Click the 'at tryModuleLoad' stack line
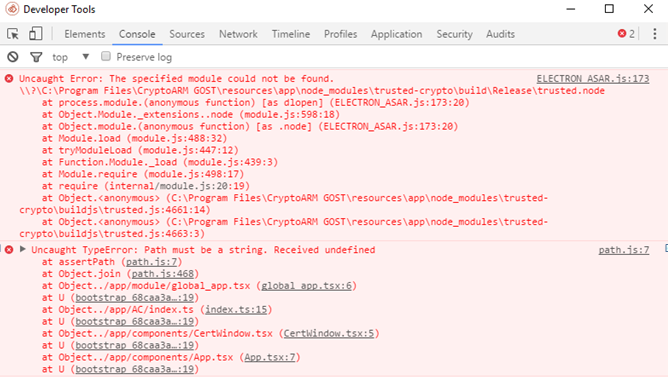 click(x=140, y=150)
